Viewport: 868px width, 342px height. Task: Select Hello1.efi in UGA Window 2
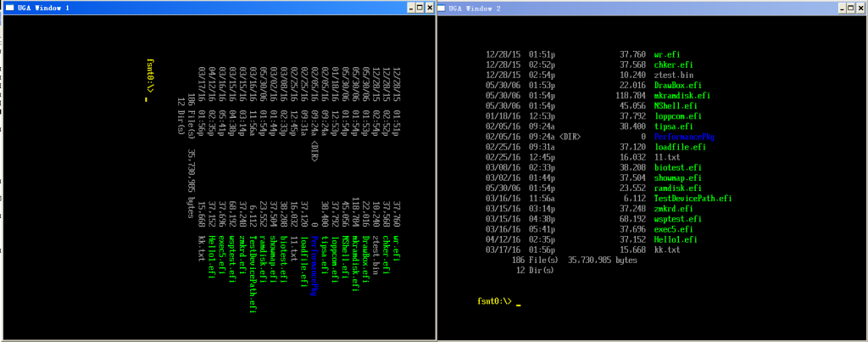676,239
